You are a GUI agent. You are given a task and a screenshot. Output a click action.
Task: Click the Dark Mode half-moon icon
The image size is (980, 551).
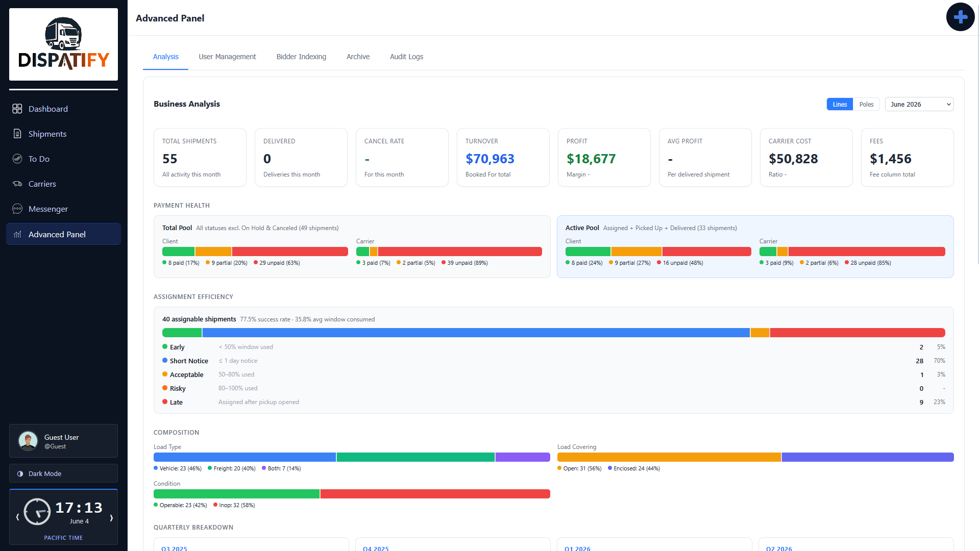click(x=20, y=473)
